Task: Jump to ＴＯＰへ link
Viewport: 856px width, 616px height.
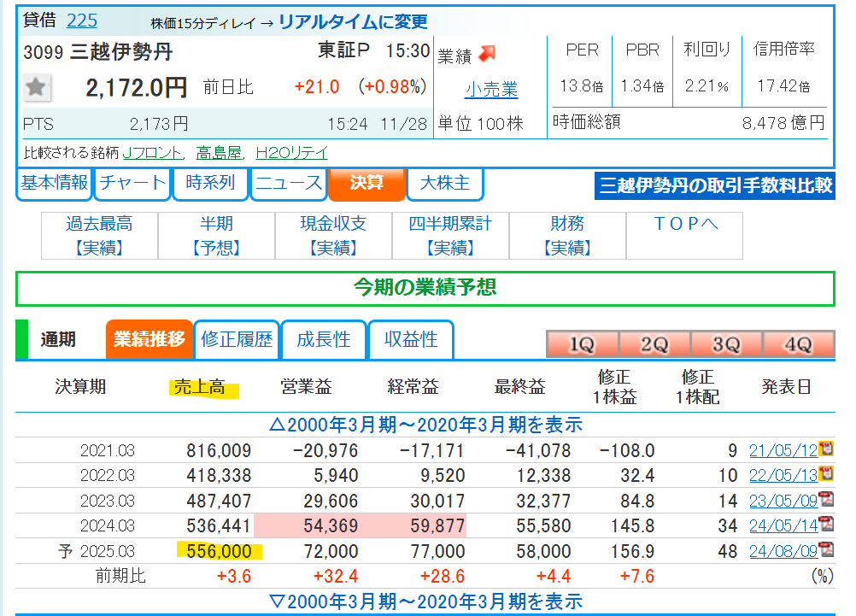Action: click(x=684, y=224)
